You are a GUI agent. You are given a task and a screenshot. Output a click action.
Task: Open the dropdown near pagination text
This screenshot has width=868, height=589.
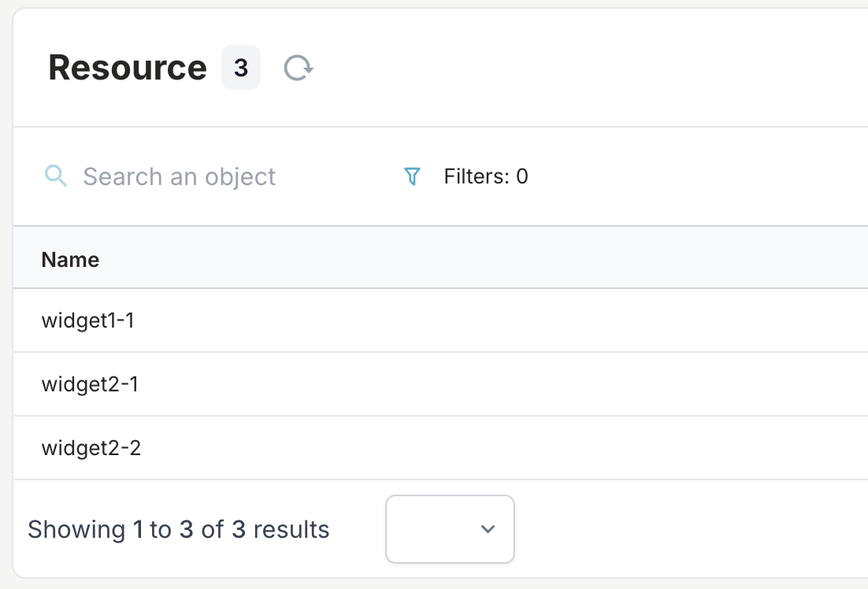[450, 529]
